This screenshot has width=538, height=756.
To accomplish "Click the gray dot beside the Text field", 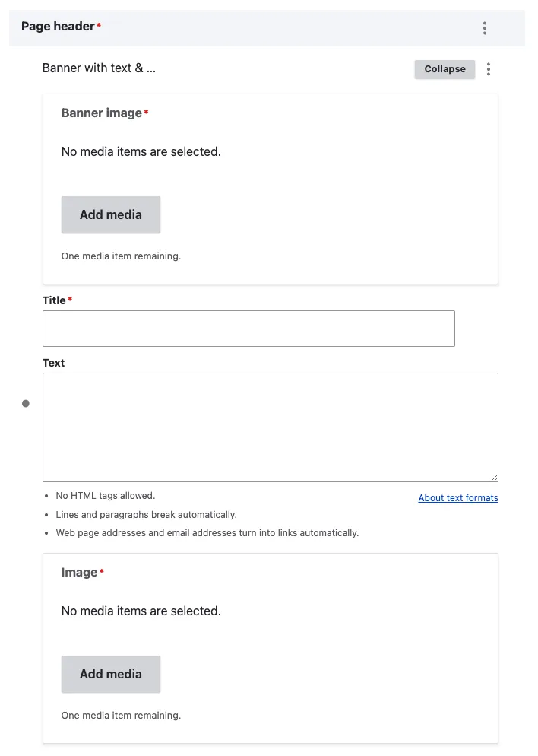I will coord(26,403).
